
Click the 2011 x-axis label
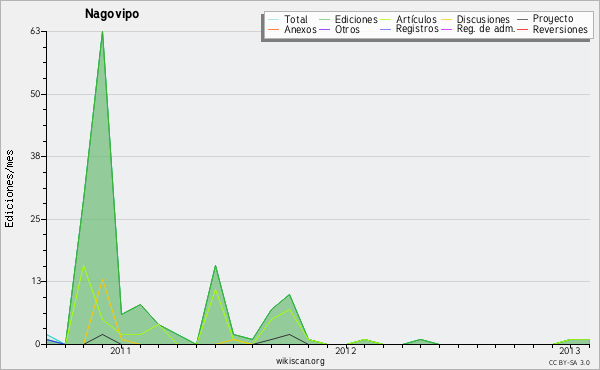point(121,351)
